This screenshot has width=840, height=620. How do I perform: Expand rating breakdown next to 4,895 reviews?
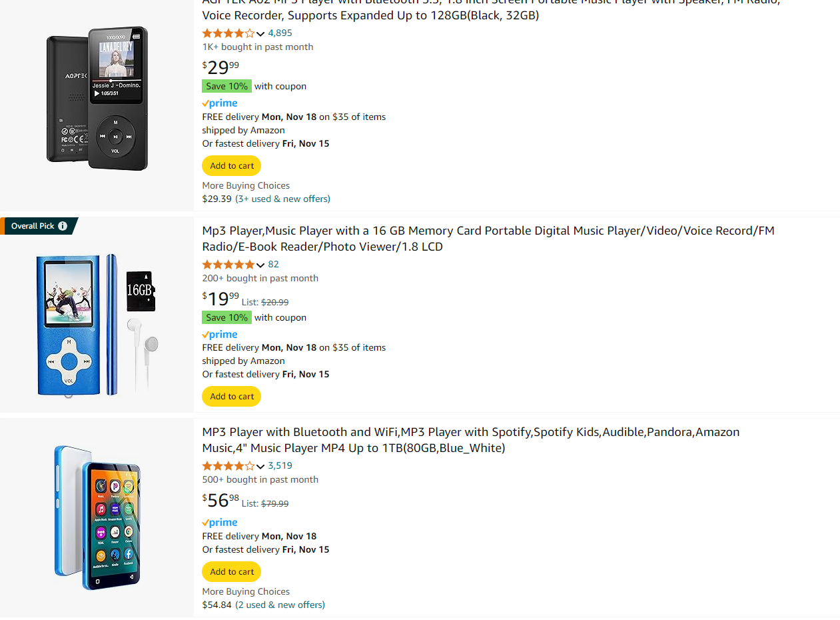click(x=260, y=34)
